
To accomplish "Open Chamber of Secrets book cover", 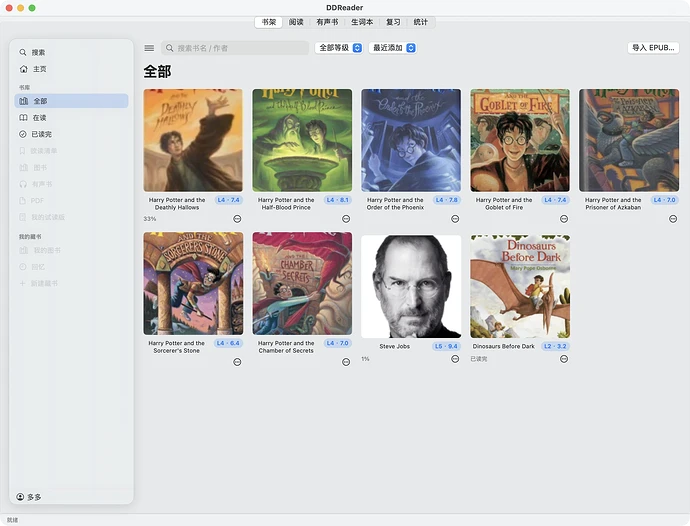I will (302, 283).
